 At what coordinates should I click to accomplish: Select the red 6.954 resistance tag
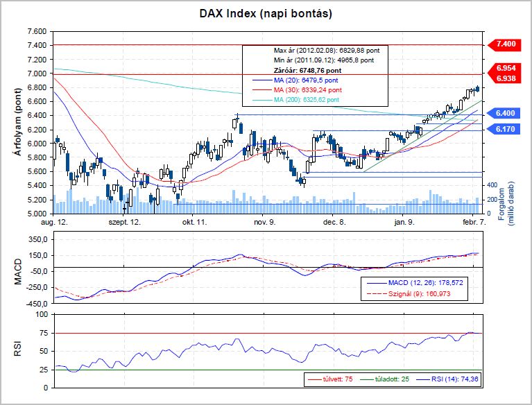[x=504, y=68]
